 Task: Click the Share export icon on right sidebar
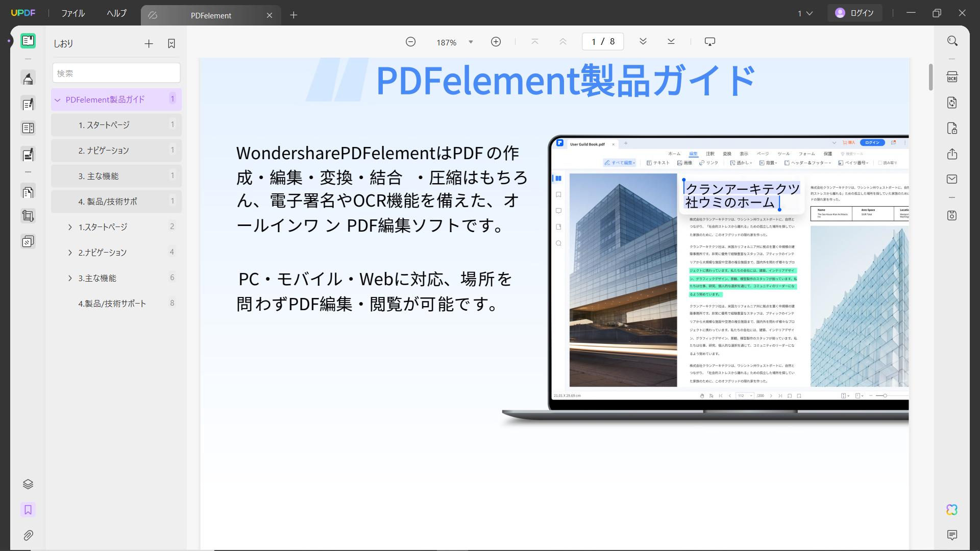tap(952, 154)
